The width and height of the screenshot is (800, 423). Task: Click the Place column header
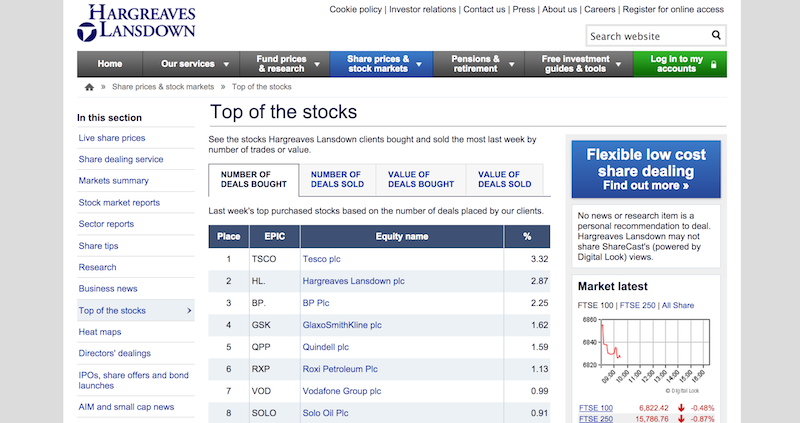coord(229,236)
